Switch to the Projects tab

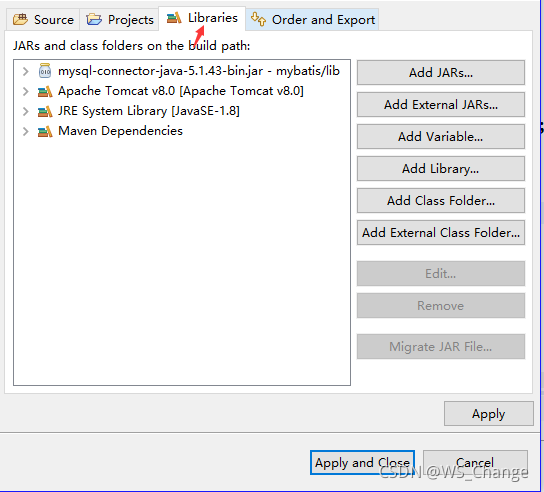pyautogui.click(x=120, y=20)
